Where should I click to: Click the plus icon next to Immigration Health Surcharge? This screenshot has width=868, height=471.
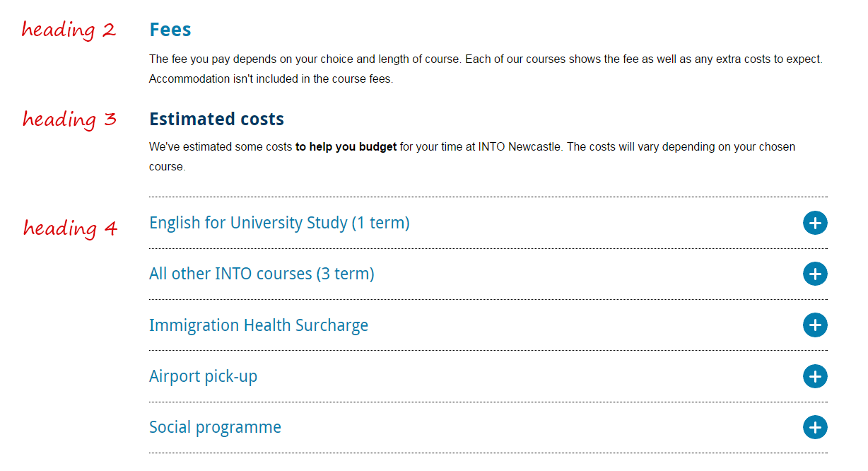[815, 325]
